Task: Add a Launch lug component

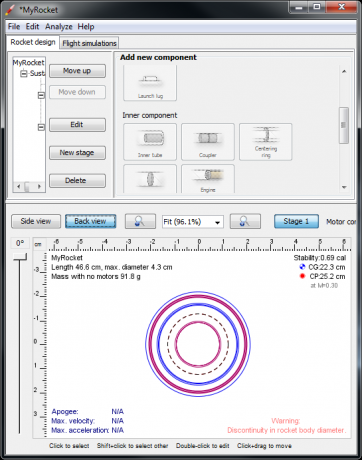Action: click(150, 83)
